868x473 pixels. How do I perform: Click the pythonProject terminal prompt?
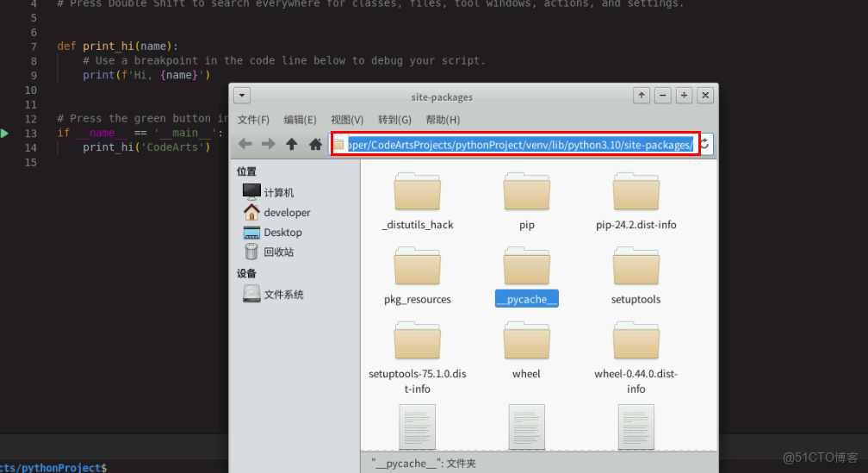(53, 468)
